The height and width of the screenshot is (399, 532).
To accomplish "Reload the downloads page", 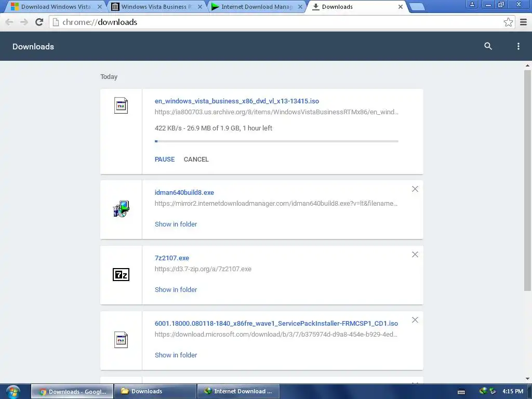I will pyautogui.click(x=39, y=22).
